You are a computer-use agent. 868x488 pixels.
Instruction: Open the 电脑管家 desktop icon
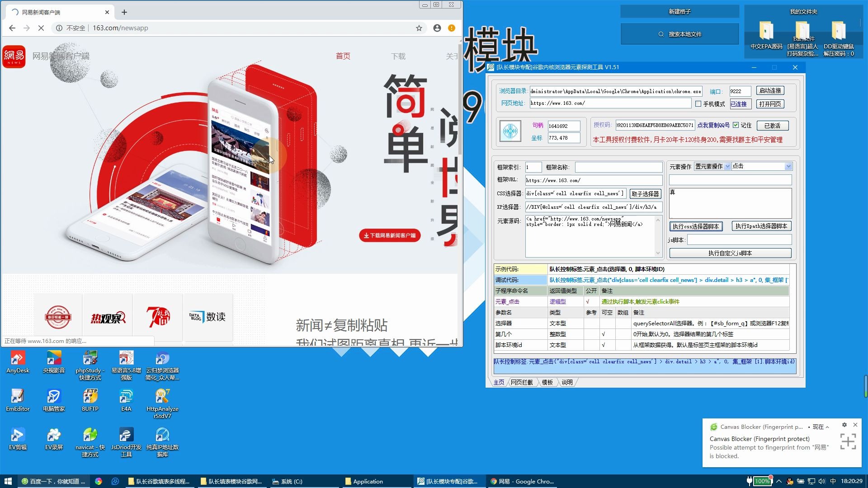pyautogui.click(x=54, y=401)
